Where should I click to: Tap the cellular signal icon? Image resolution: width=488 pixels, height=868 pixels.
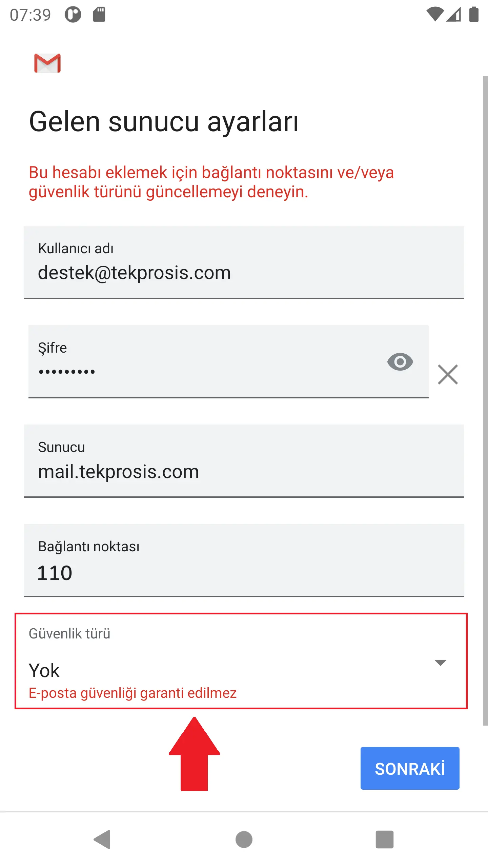(453, 15)
